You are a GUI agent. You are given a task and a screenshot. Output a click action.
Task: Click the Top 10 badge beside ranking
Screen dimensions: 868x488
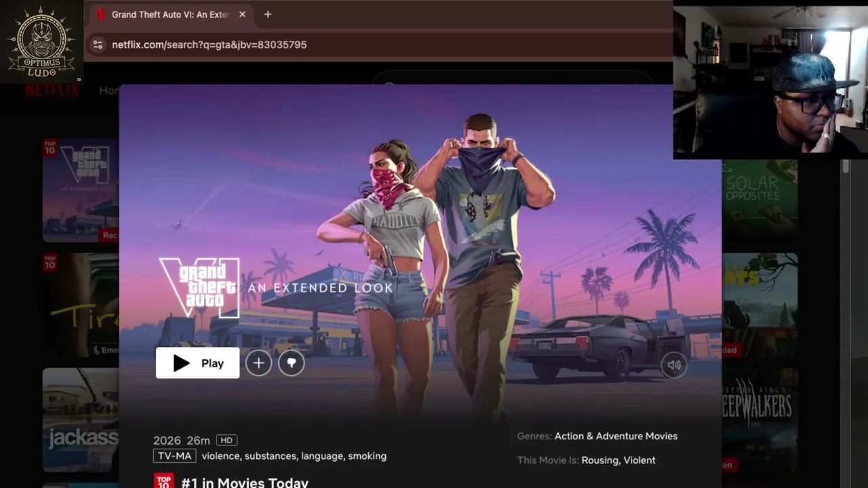click(163, 481)
